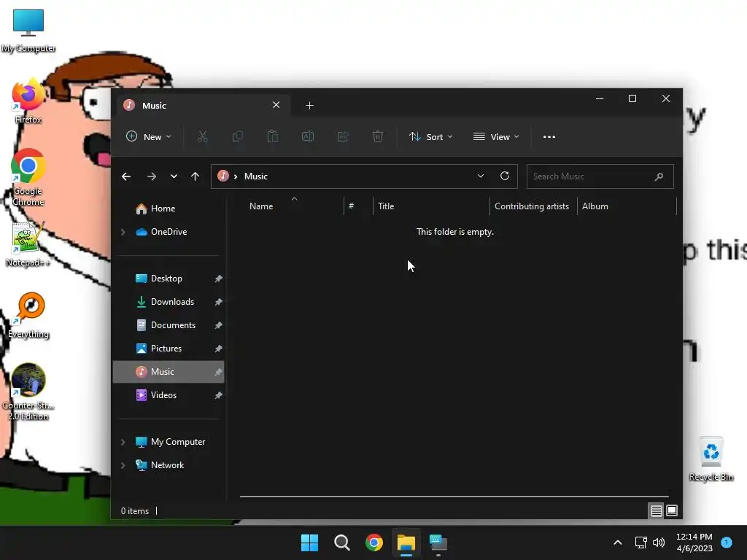Close the Music tab

point(276,105)
